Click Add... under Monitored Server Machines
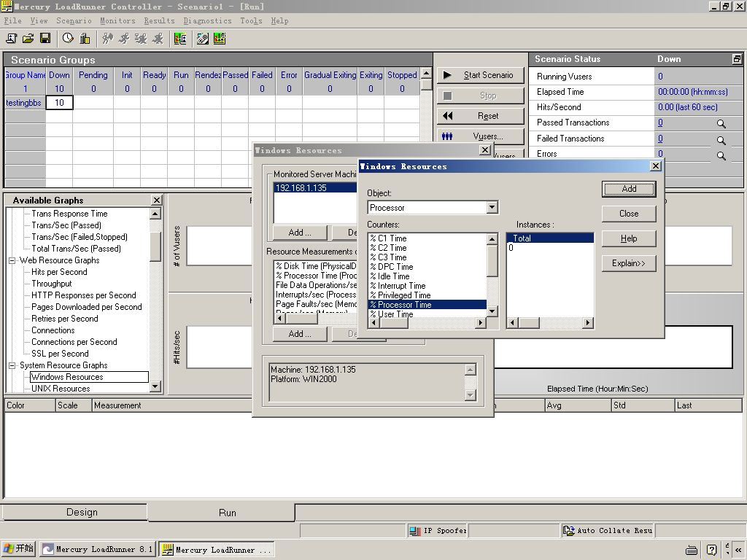 click(x=300, y=233)
